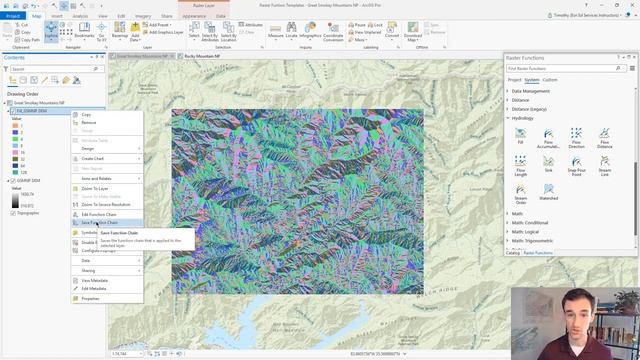
Task: Click the Pause labeling button
Action: (x=357, y=25)
